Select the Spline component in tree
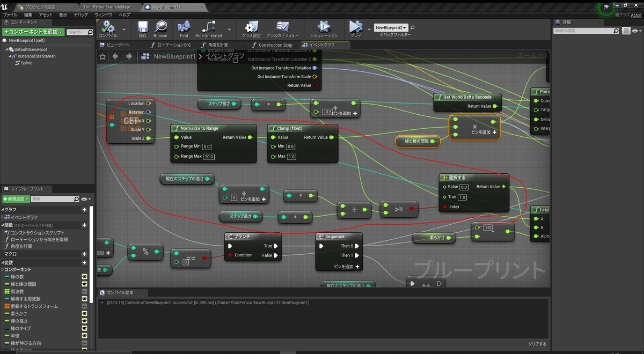 click(x=26, y=63)
